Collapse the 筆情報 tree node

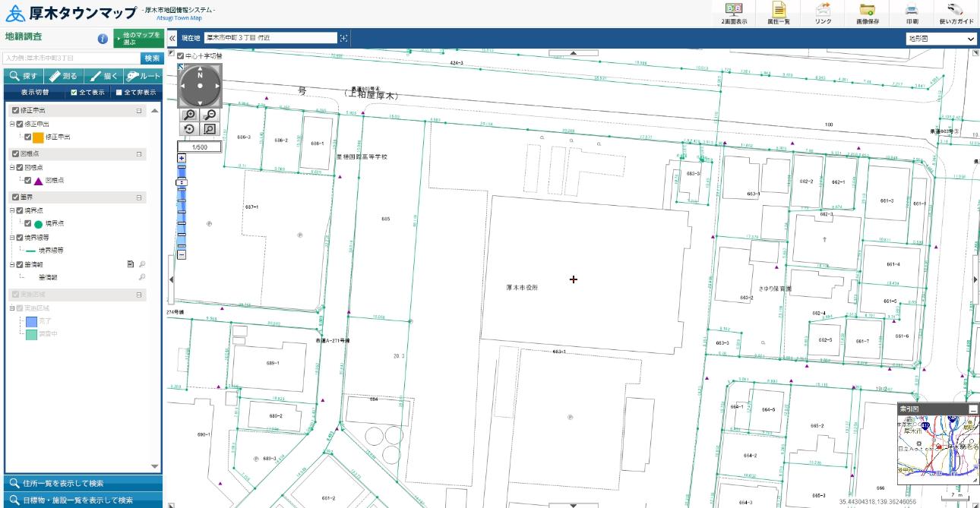pos(12,265)
